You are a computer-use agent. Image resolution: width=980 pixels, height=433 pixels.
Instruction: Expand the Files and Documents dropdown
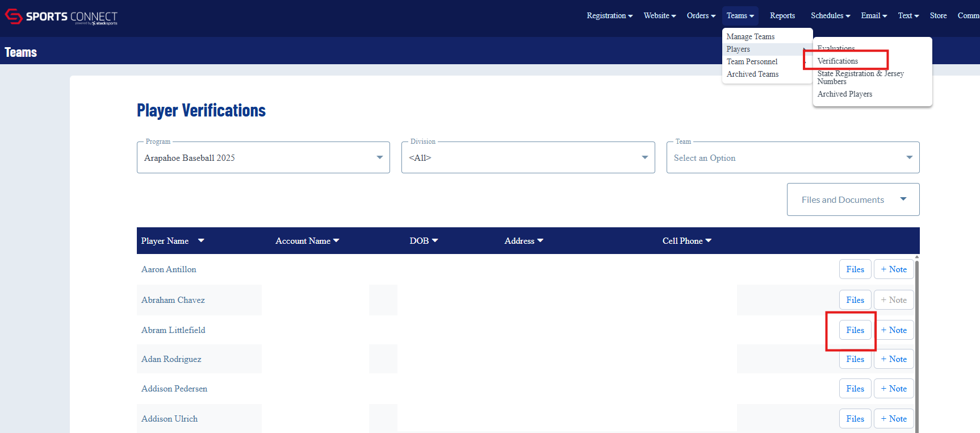[x=853, y=199]
